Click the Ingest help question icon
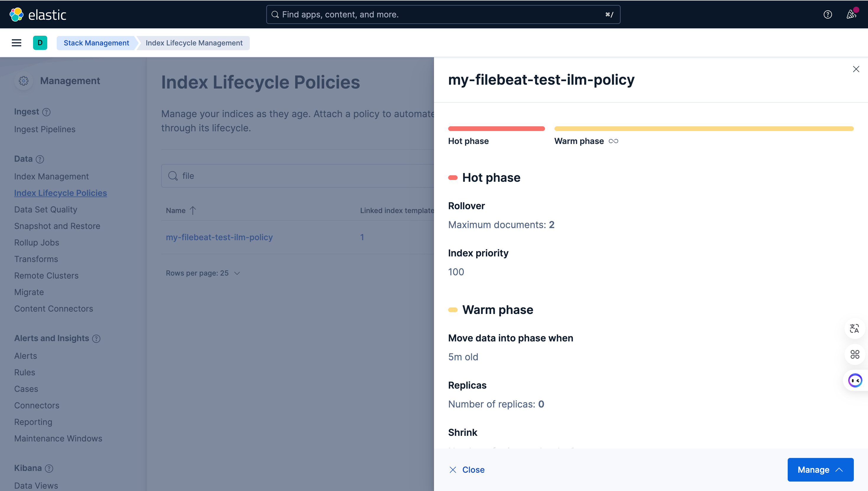The image size is (868, 491). point(47,112)
